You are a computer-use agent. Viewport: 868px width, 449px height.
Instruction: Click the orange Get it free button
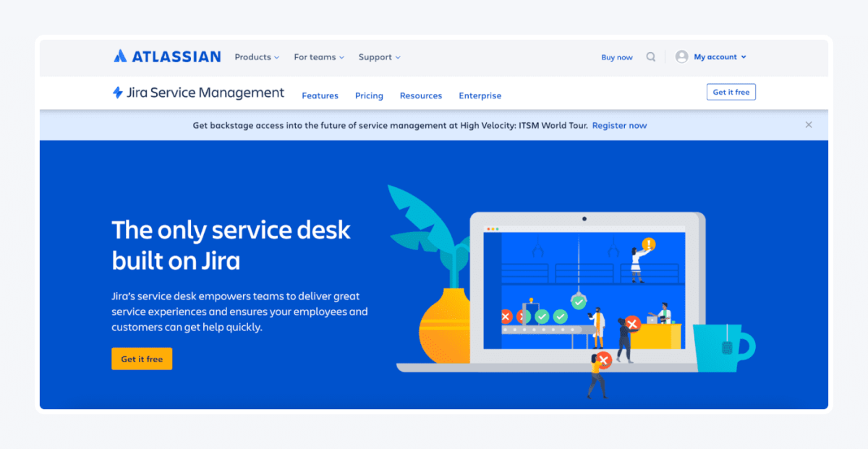(142, 359)
